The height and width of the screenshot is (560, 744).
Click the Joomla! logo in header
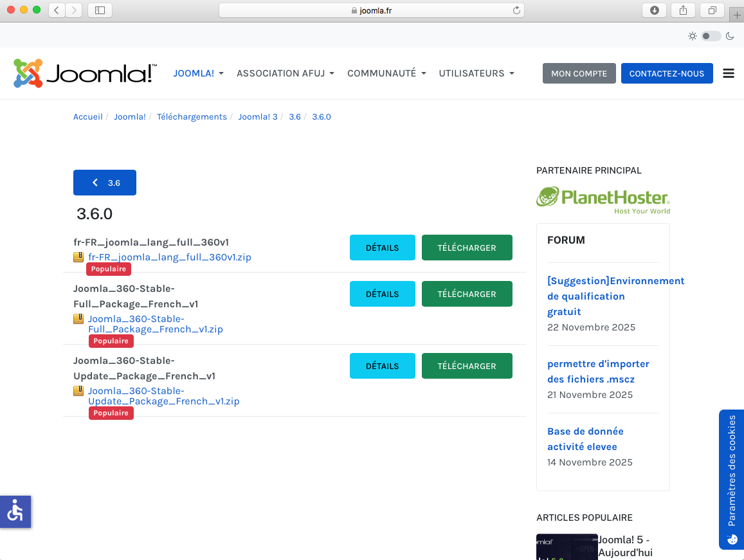[84, 73]
